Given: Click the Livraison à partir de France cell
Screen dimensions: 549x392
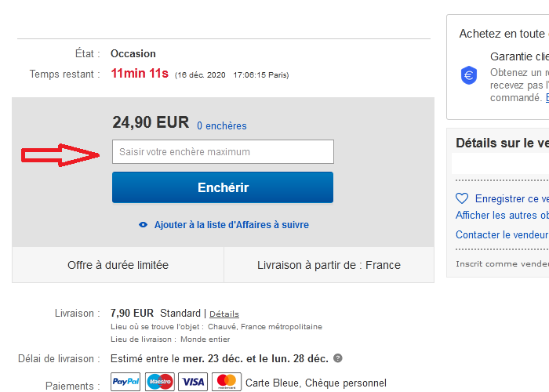Looking at the screenshot, I should (x=329, y=265).
